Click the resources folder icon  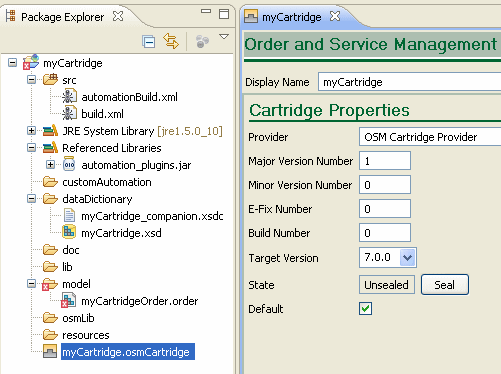point(50,335)
